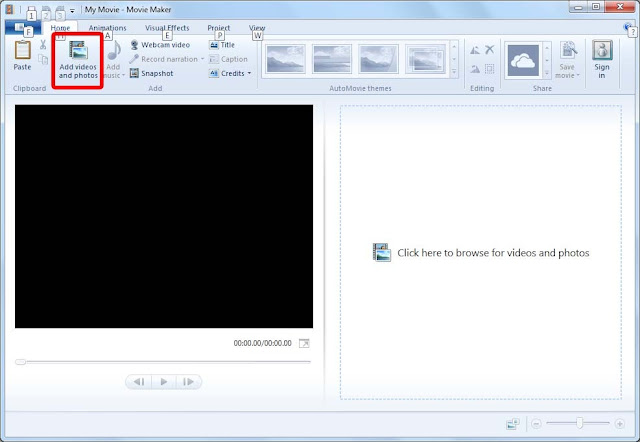The height and width of the screenshot is (442, 640).
Task: Share movie to cloud OneDrive icon
Action: tap(523, 60)
